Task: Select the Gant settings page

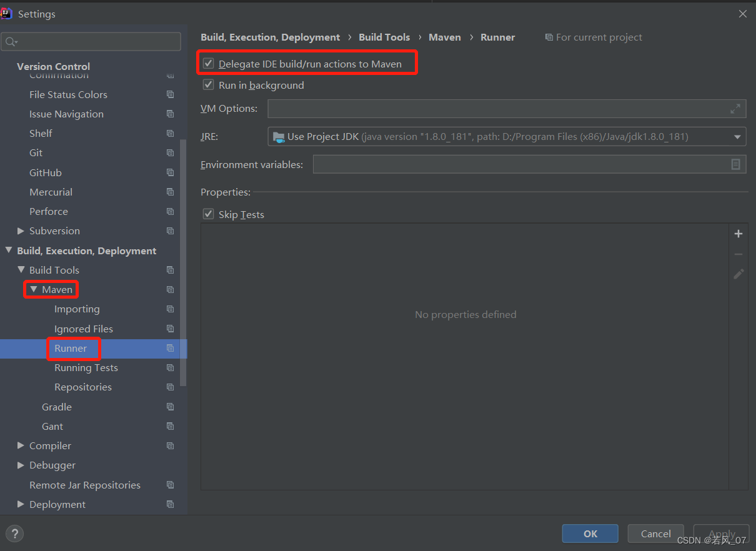Action: (52, 426)
